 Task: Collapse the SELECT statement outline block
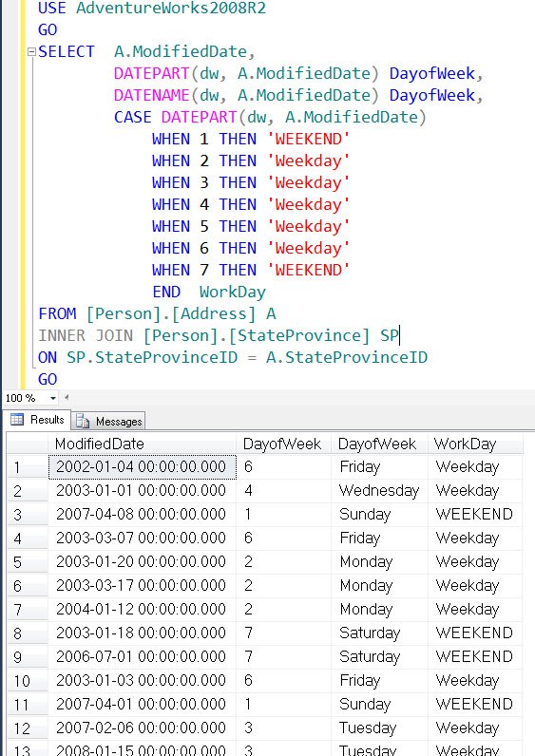31,51
